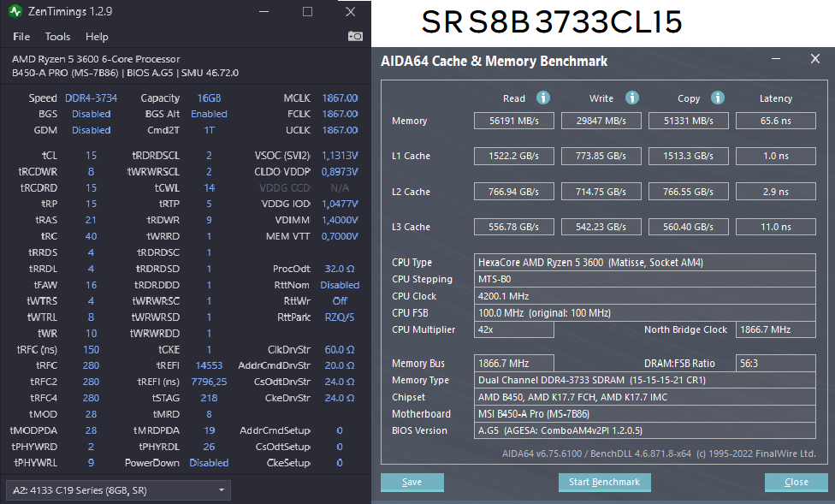Click the Memory Copy 51331 MB/s field
This screenshot has width=835, height=504.
tap(689, 121)
